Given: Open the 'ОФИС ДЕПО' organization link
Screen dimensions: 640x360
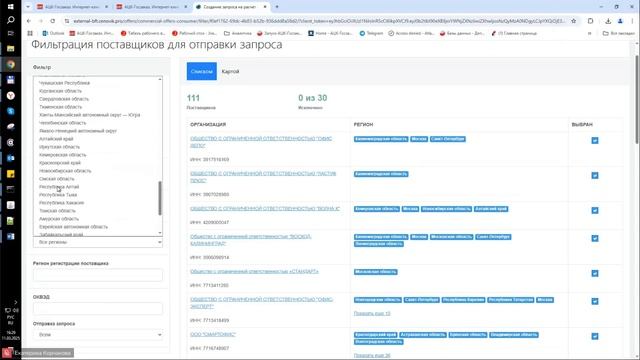Looking at the screenshot, I should [x=261, y=142].
